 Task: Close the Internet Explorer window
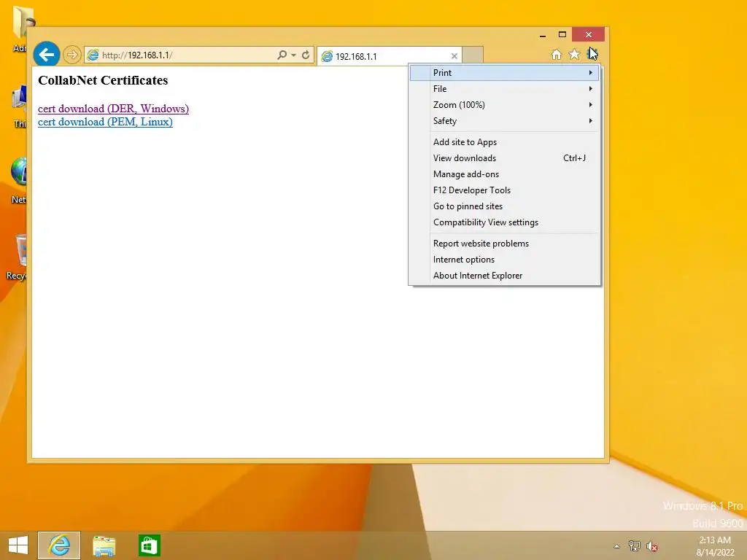[589, 35]
